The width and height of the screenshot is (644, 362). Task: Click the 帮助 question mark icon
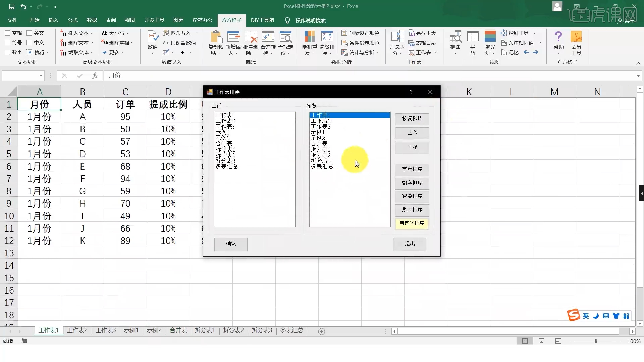[x=558, y=37]
